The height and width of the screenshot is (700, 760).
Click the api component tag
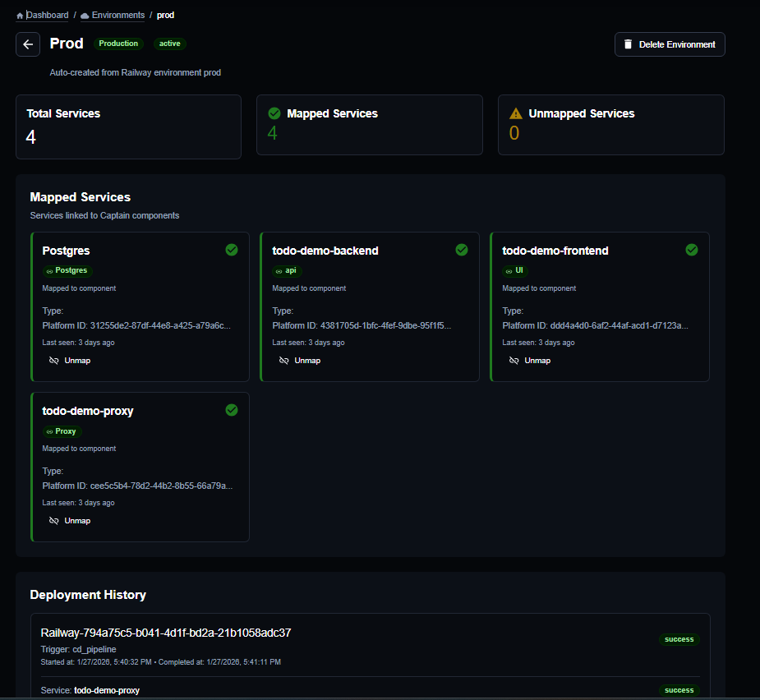tap(286, 270)
